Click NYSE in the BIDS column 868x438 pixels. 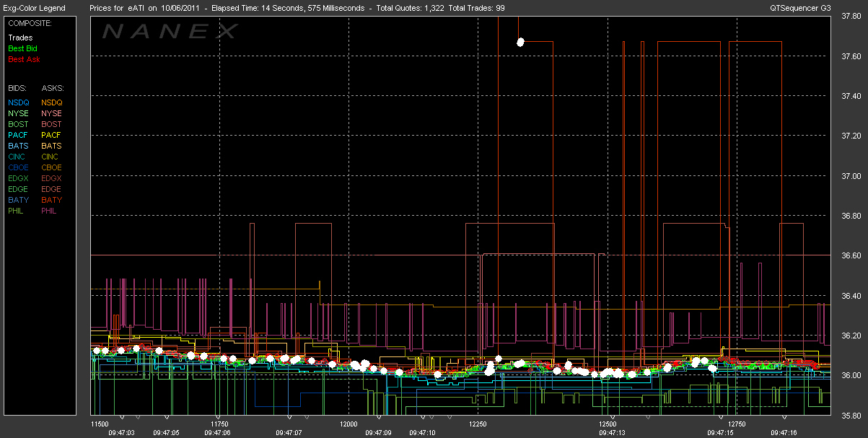click(18, 113)
